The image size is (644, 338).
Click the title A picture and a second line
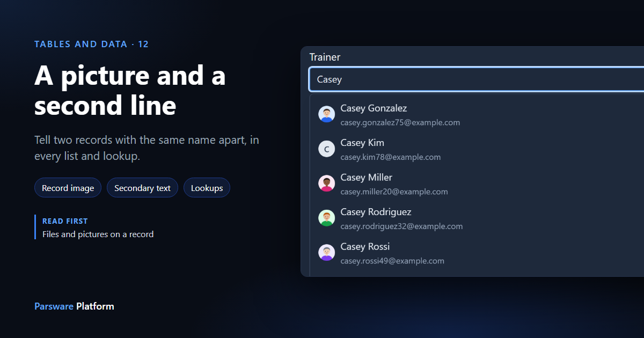pyautogui.click(x=130, y=90)
